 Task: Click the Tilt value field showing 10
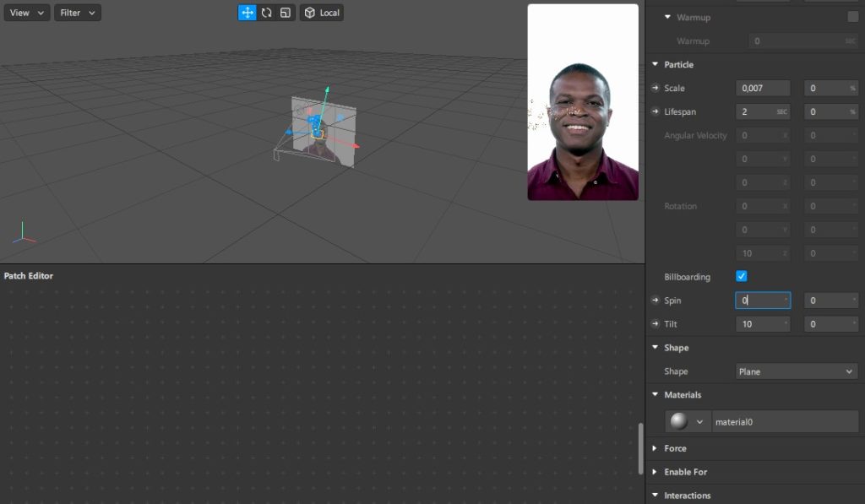pyautogui.click(x=762, y=324)
